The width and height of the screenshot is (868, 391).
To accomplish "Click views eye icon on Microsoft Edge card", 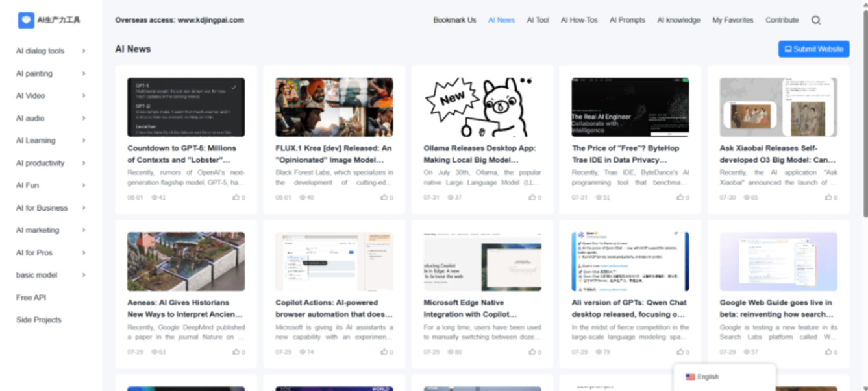I will (451, 352).
